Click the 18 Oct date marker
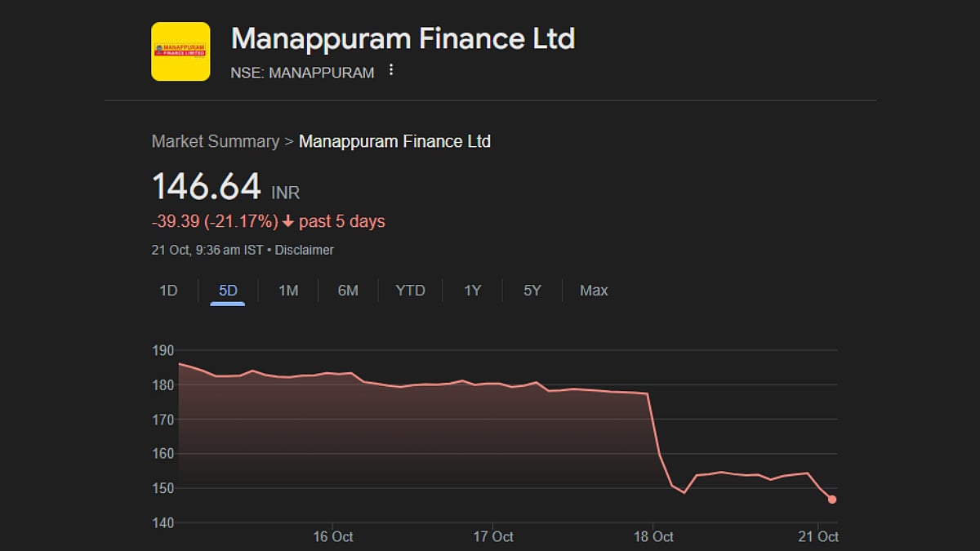 [x=653, y=536]
